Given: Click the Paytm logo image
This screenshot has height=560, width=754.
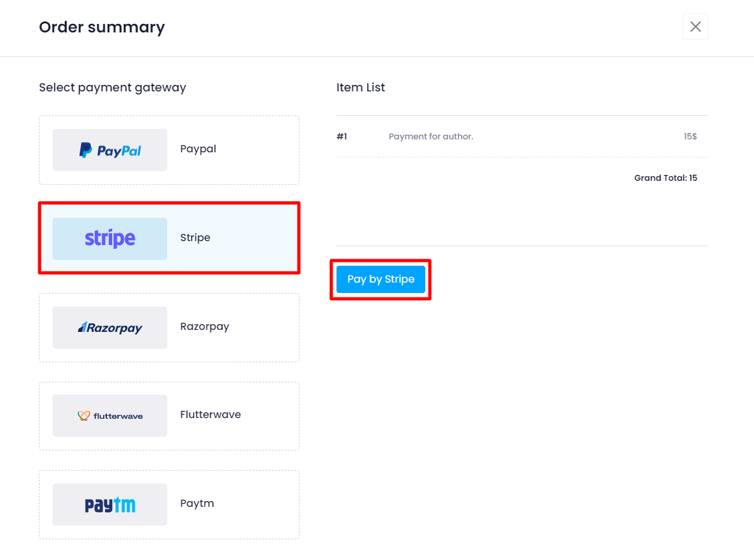Looking at the screenshot, I should (110, 505).
